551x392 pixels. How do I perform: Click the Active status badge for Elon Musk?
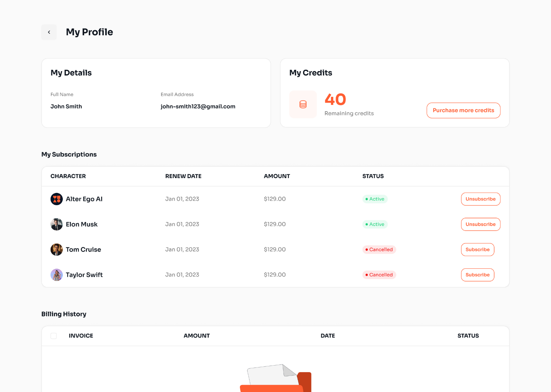click(x=375, y=224)
